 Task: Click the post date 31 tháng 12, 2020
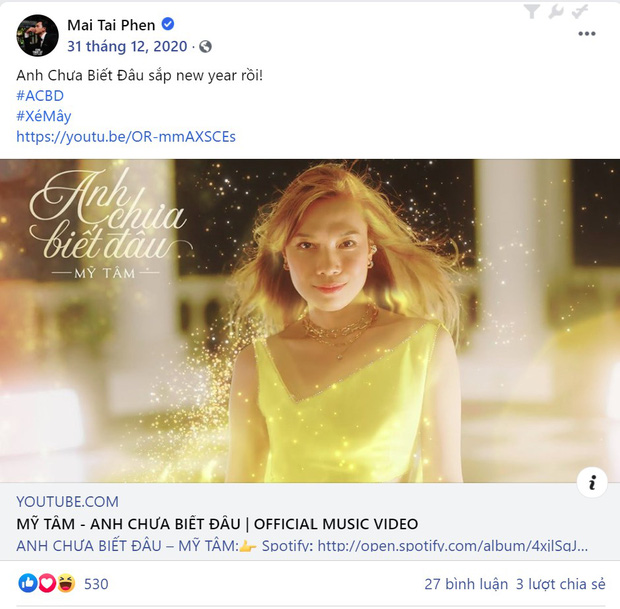click(x=129, y=47)
